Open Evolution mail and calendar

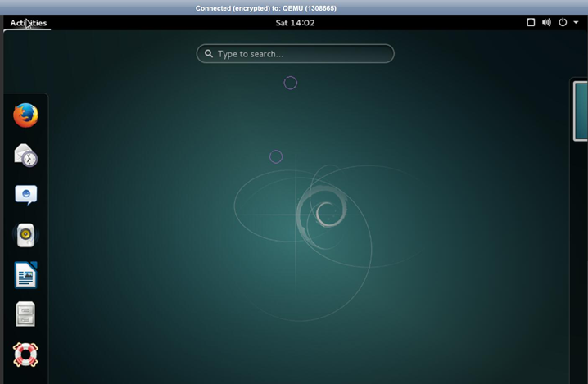(x=26, y=156)
